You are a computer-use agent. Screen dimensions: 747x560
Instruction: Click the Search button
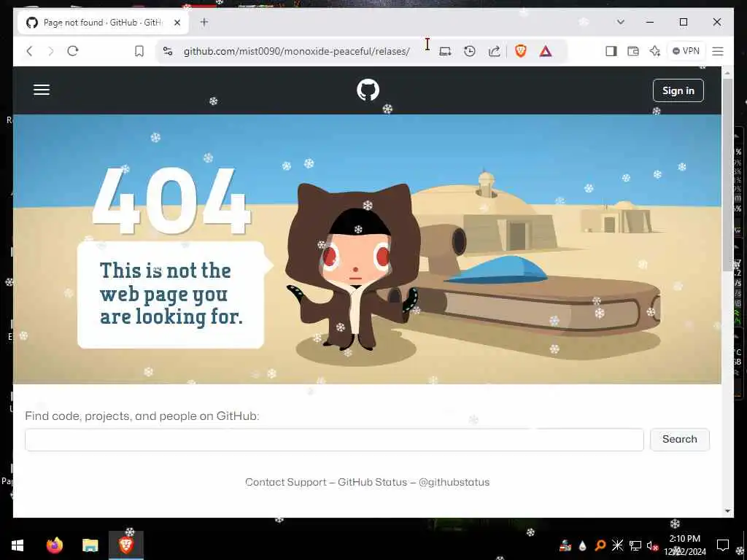(680, 440)
